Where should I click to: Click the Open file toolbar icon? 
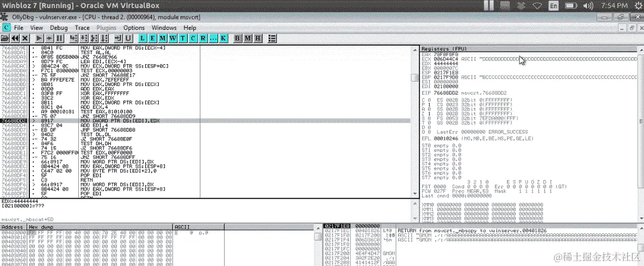tap(5, 38)
